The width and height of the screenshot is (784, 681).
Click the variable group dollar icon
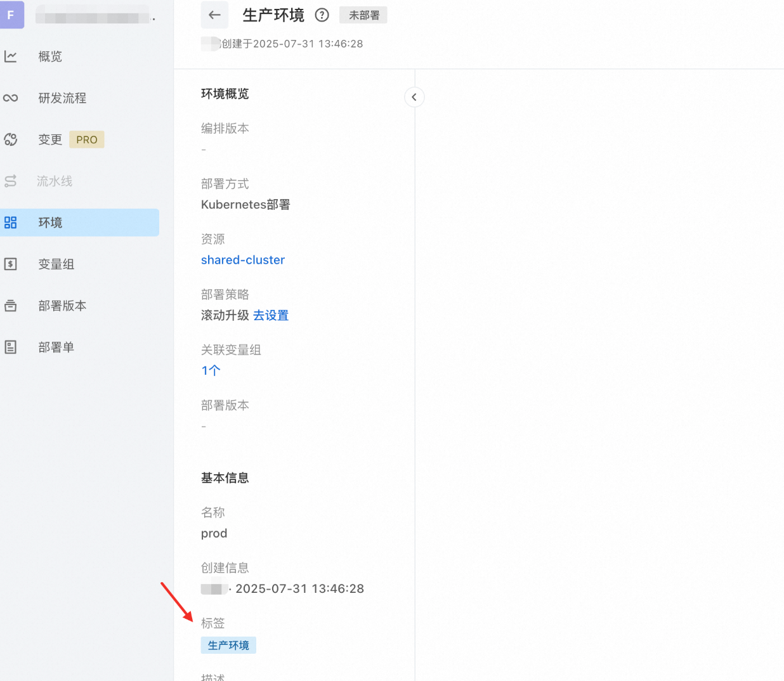click(x=11, y=264)
